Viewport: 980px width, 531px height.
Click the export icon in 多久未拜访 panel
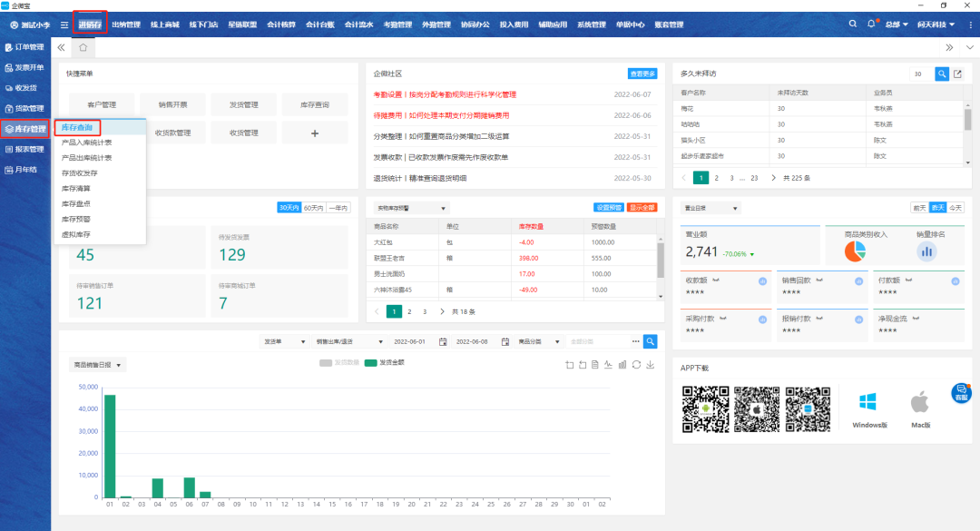click(956, 74)
